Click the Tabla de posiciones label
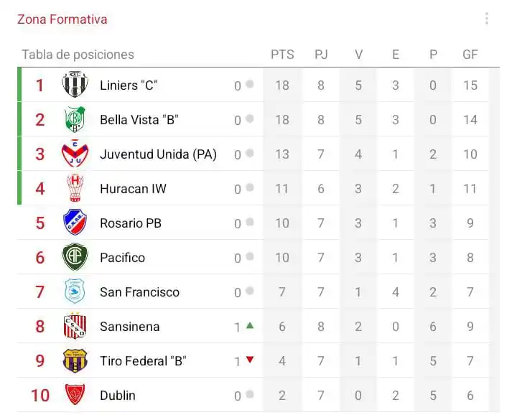The width and height of the screenshot is (517, 420). coord(78,55)
